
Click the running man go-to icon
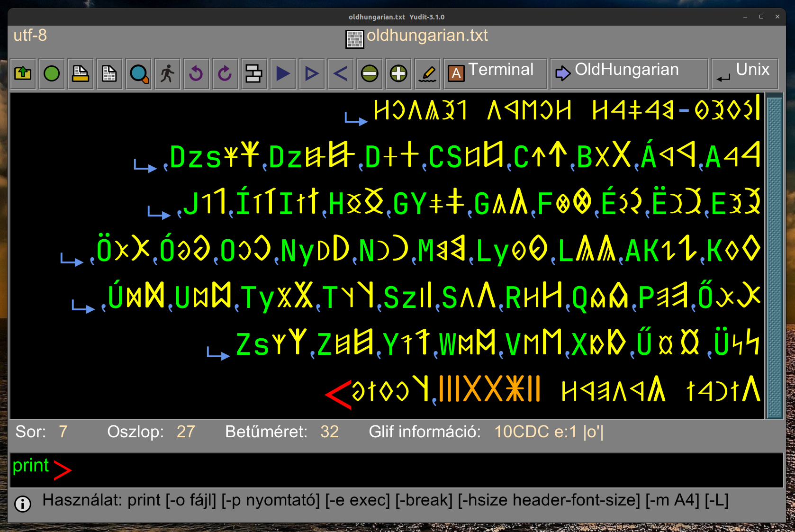(167, 74)
